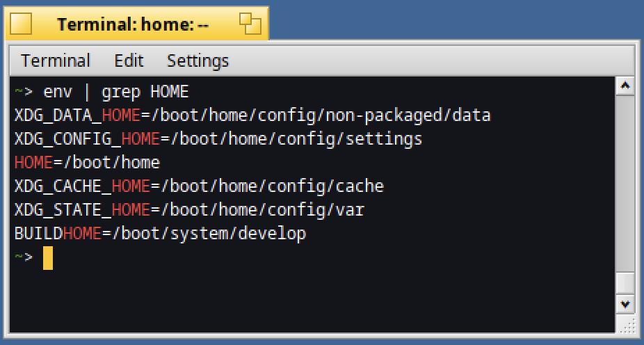
Task: Click the XDG_STATE_HOME output line
Action: [x=189, y=210]
